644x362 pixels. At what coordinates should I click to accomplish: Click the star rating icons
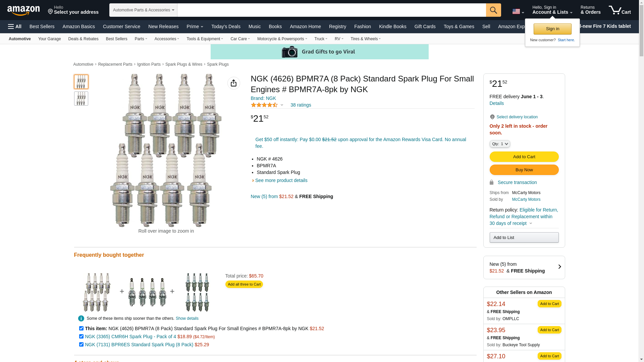264,105
